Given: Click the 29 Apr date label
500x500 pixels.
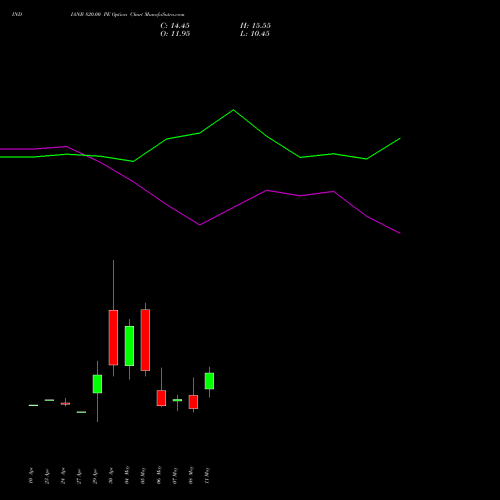Looking at the screenshot, I should (x=95, y=476).
